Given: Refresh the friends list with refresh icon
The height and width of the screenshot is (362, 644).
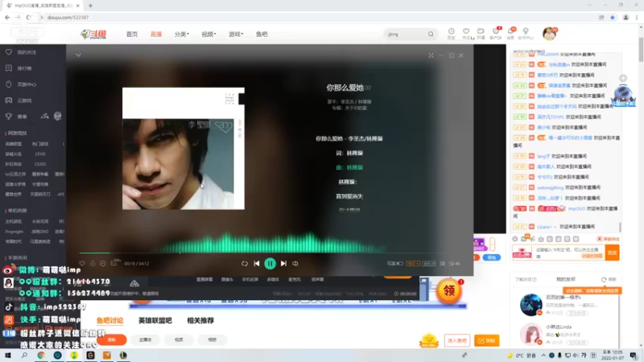Looking at the screenshot, I should [x=604, y=279].
